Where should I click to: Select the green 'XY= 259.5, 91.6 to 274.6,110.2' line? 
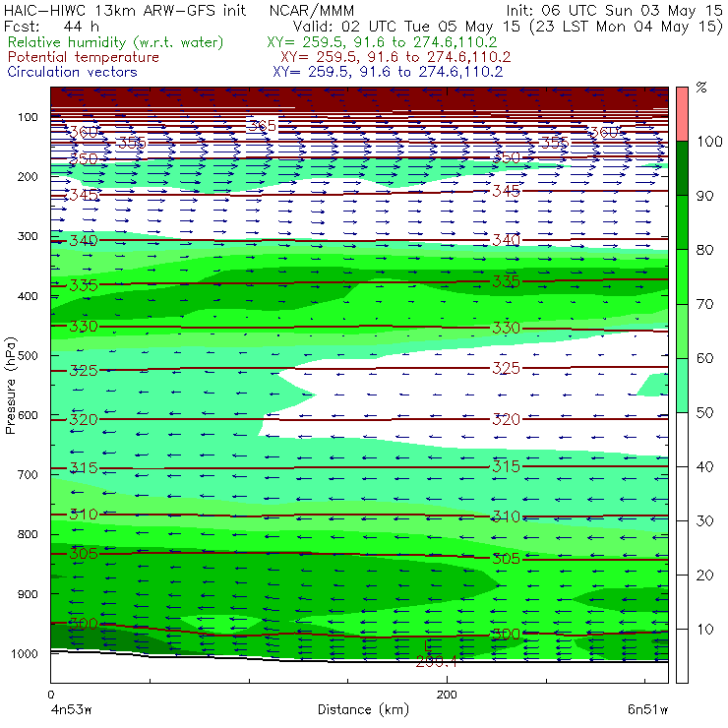click(x=382, y=42)
